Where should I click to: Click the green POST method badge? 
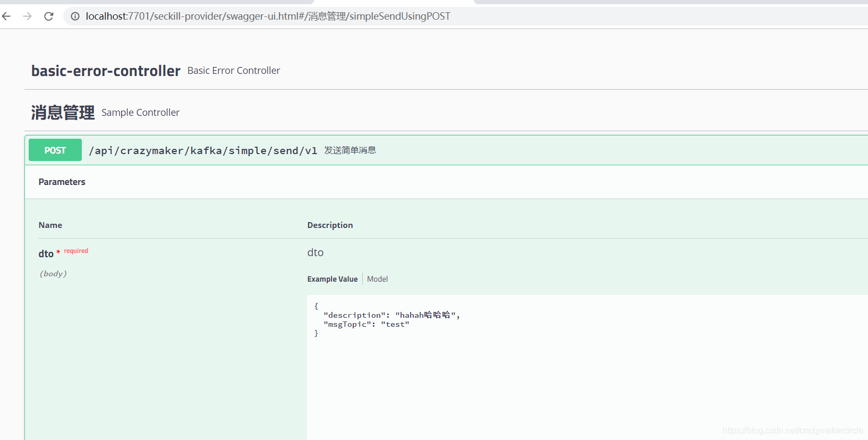coord(55,150)
